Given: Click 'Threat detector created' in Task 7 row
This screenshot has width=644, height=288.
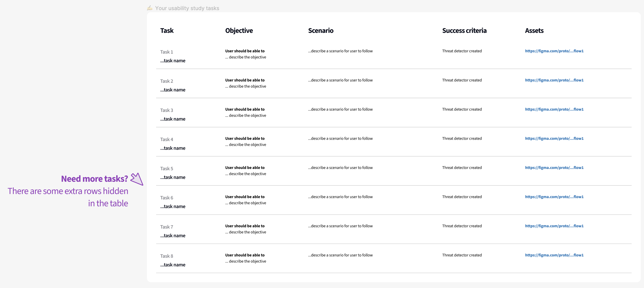Looking at the screenshot, I should [462, 226].
